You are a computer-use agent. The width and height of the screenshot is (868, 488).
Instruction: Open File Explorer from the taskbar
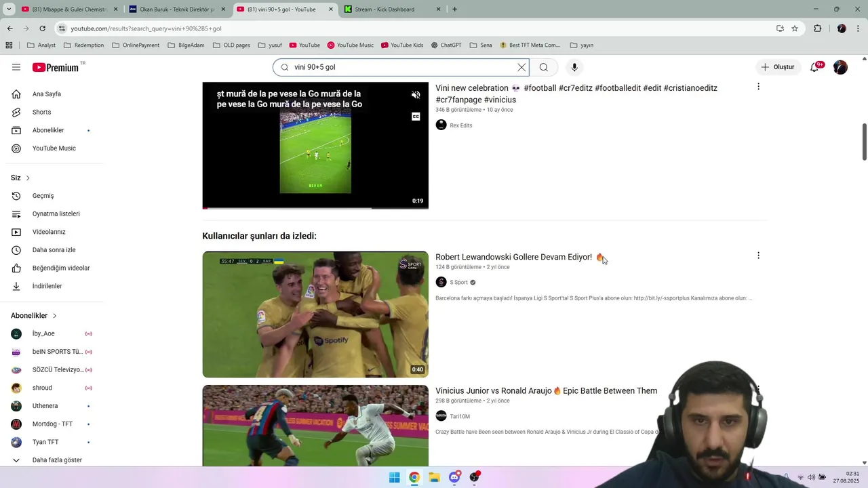[434, 477]
